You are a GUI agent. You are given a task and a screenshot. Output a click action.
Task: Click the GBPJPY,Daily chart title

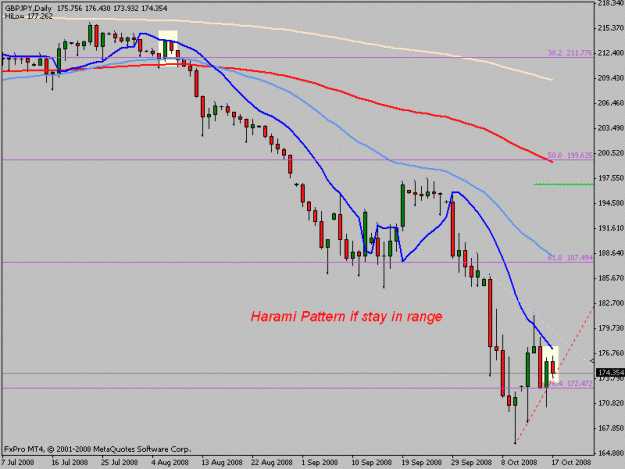point(28,8)
